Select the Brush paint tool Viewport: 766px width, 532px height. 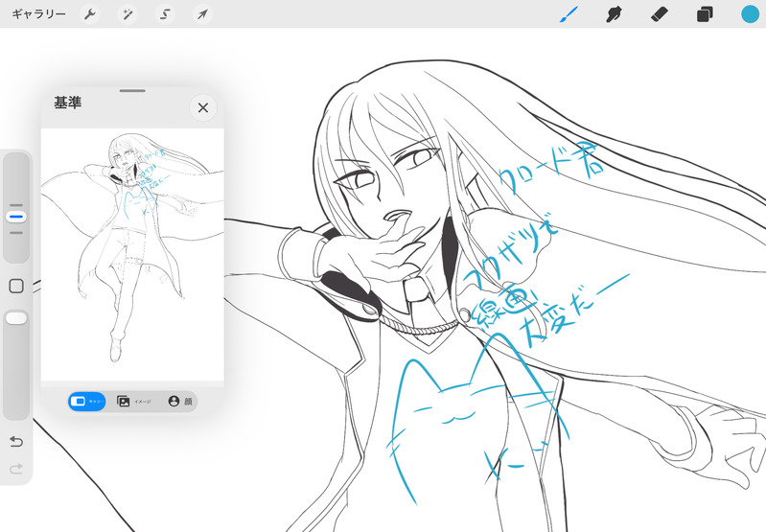[x=568, y=14]
